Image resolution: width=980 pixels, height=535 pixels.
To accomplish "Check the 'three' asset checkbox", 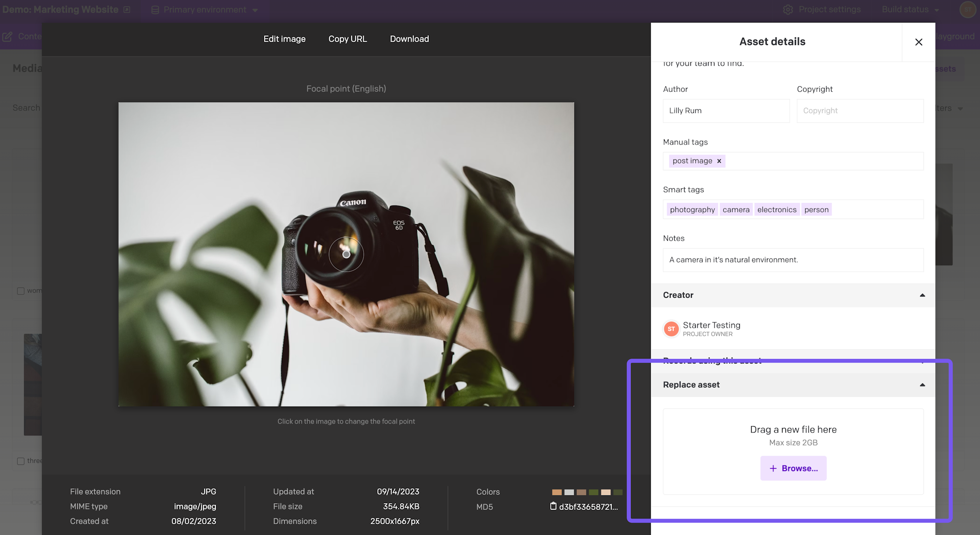I will tap(21, 461).
